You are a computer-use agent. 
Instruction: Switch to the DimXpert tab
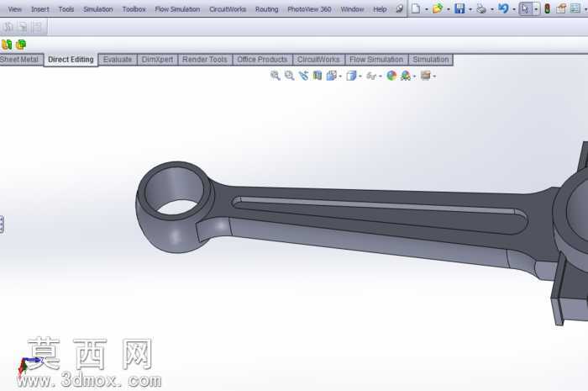[158, 60]
